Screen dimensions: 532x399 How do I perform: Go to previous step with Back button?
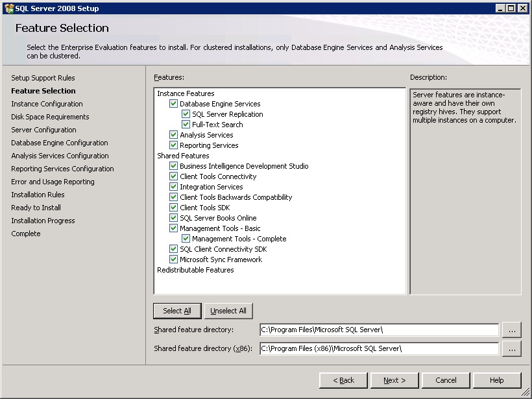343,380
